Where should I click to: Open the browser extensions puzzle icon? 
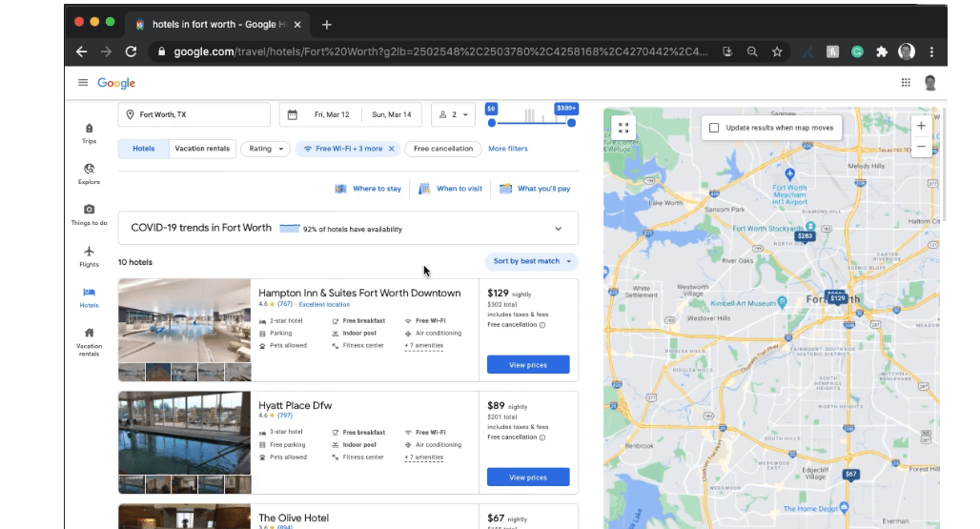881,51
